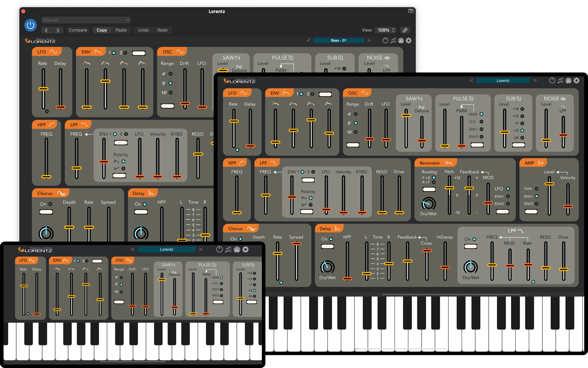Select SUB +7 option in tablet window
The height and width of the screenshot is (368, 588).
pyautogui.click(x=522, y=123)
